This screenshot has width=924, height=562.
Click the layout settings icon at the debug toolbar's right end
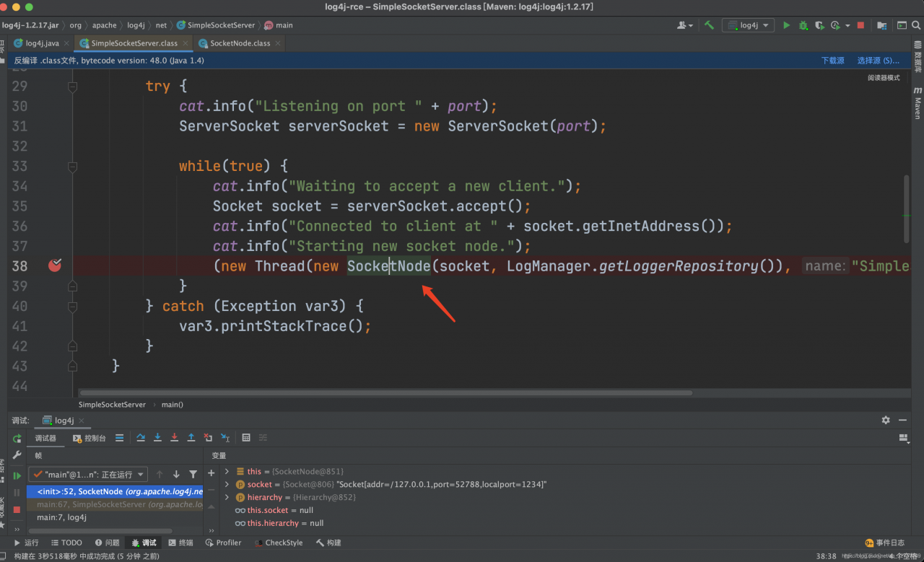(x=903, y=438)
